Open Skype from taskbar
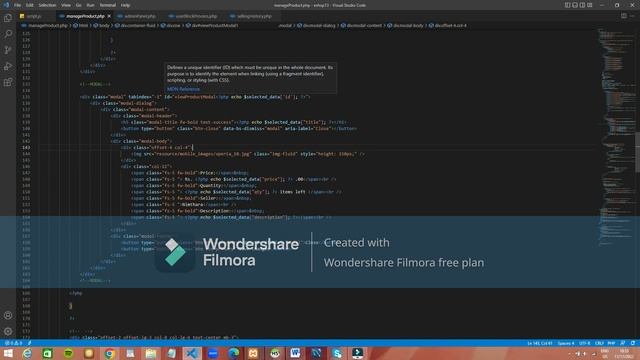This screenshot has width=640, height=360. pyautogui.click(x=337, y=353)
